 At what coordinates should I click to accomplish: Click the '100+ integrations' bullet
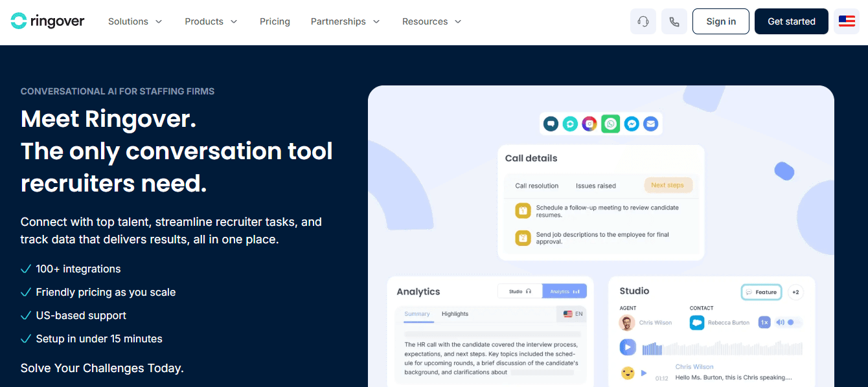pos(78,269)
